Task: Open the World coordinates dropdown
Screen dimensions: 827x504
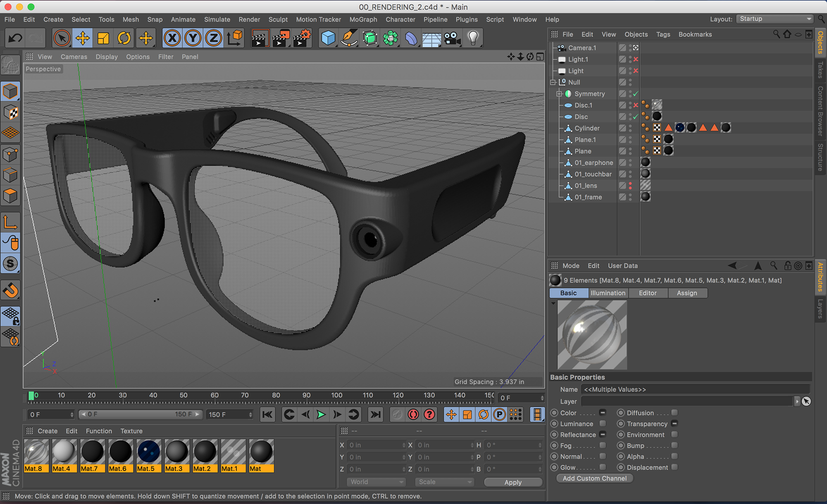Action: click(x=376, y=482)
